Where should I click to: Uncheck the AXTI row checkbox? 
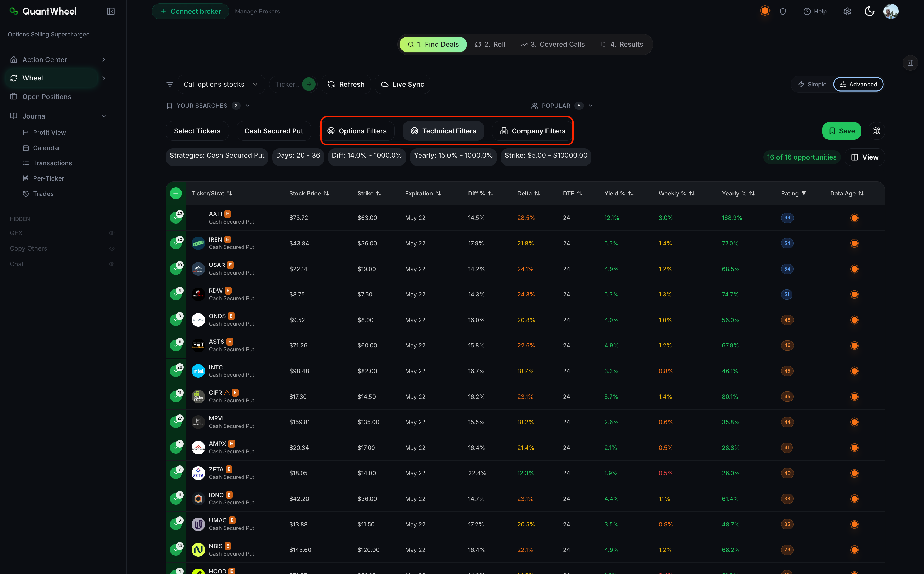click(x=176, y=218)
